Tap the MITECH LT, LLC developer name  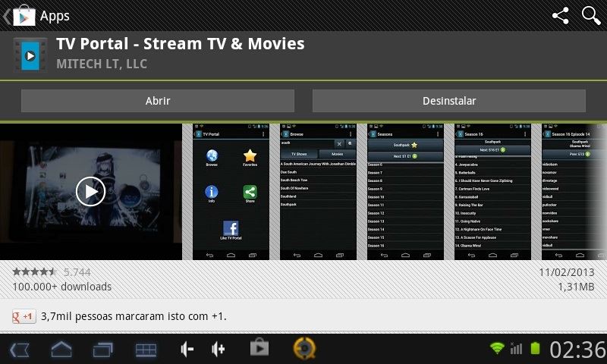102,64
